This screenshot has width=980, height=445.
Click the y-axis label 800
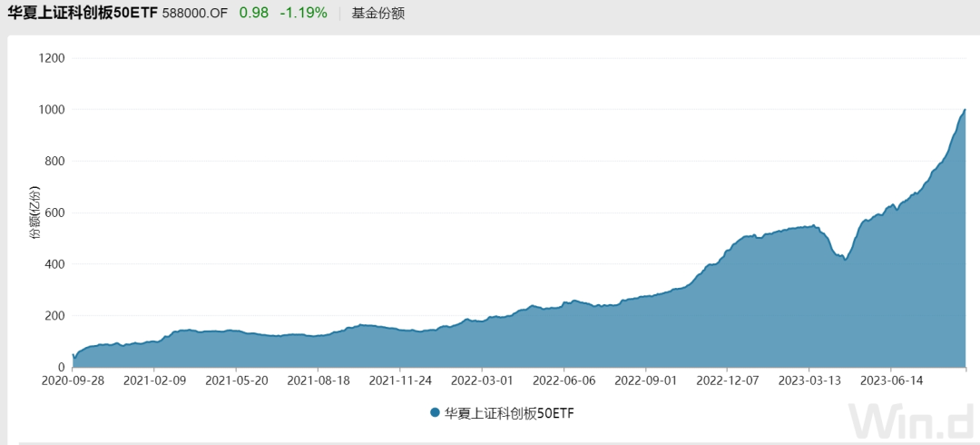[x=54, y=162]
